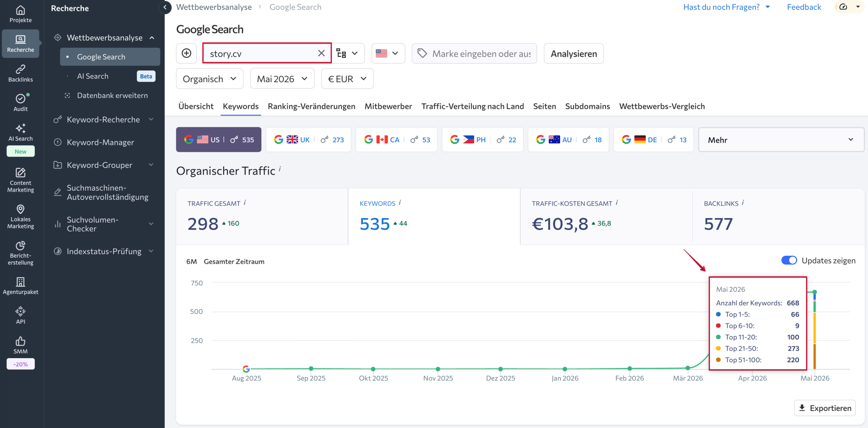The height and width of the screenshot is (428, 868).
Task: Open Backlinks from the left rail
Action: (20, 73)
